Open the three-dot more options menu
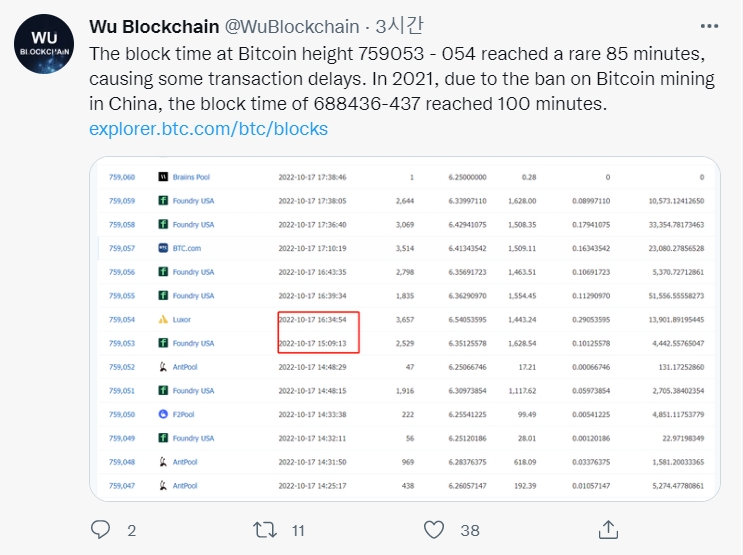Viewport: 743px width, 555px height. pos(709,26)
